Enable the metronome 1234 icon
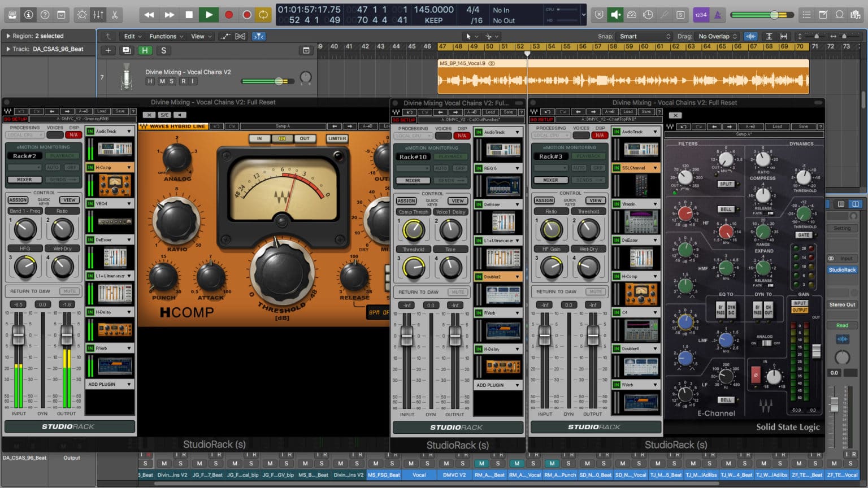This screenshot has width=868, height=488. (701, 15)
